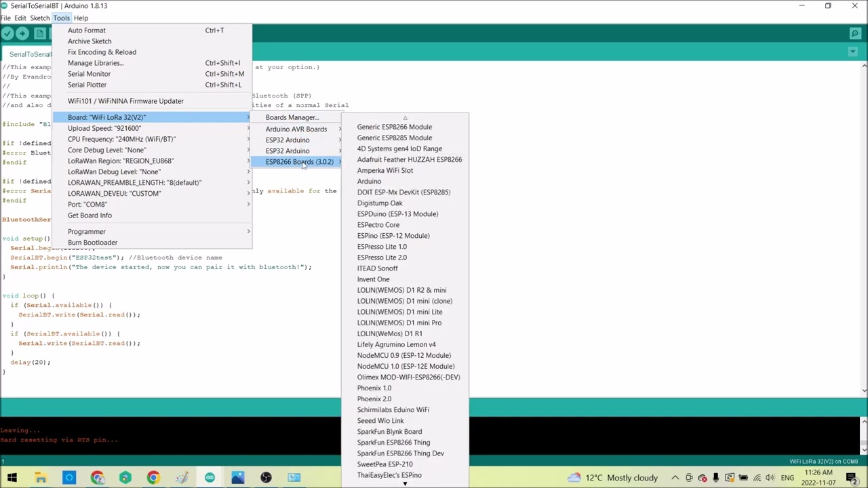Viewport: 868px width, 488px height.
Task: Click the microphone tray icon
Action: pos(715,478)
